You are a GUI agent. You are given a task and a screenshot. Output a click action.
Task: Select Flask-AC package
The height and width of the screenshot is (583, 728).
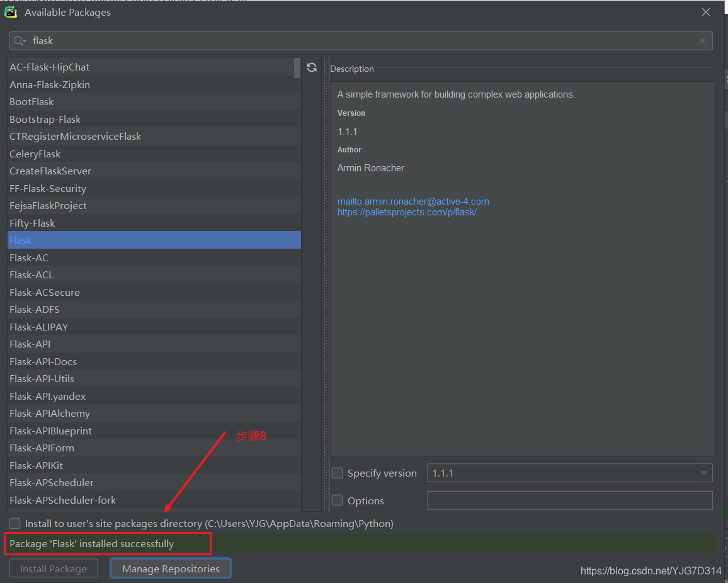[154, 258]
